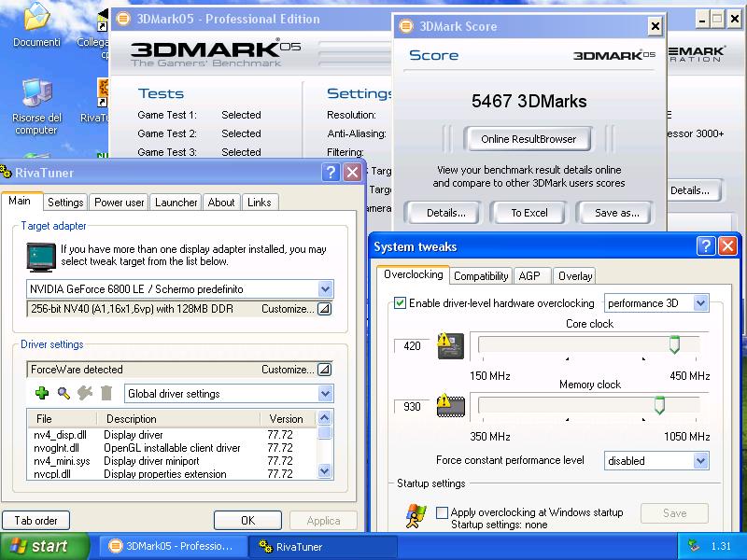The image size is (747, 560).
Task: Click To Excel button
Action: [x=529, y=213]
